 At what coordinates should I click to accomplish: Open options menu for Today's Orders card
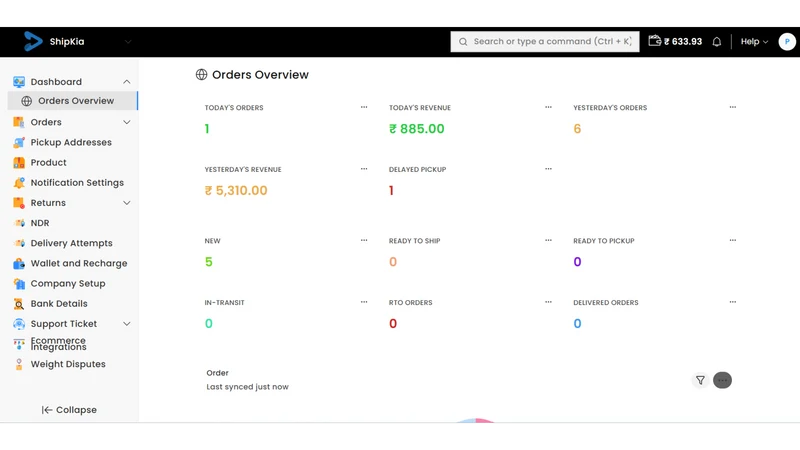[x=364, y=107]
